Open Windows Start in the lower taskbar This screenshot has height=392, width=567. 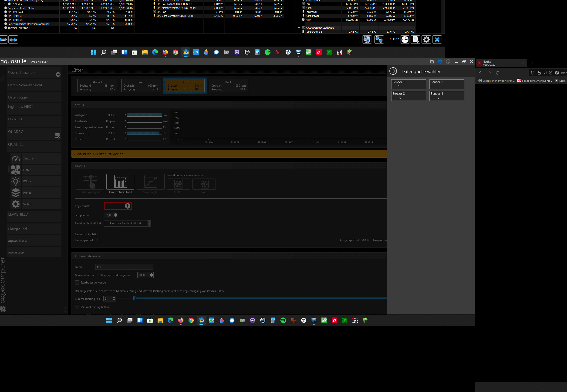[x=109, y=320]
